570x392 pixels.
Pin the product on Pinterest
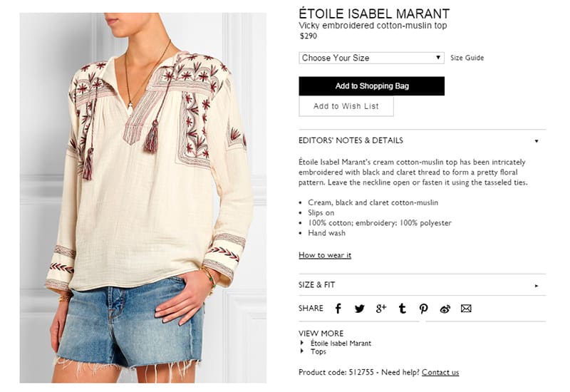coord(423,309)
